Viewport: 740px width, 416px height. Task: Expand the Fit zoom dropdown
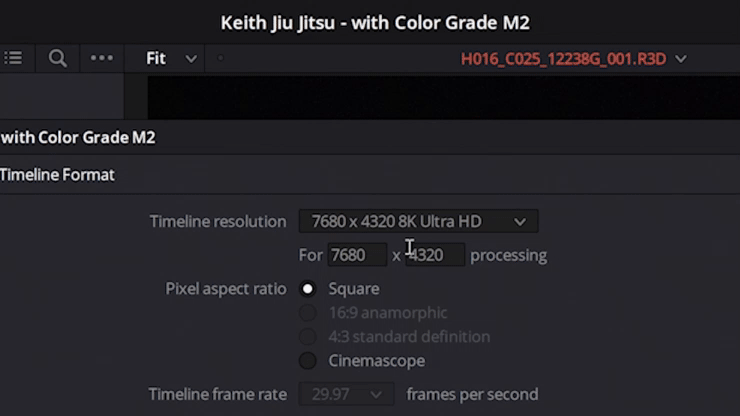[191, 59]
